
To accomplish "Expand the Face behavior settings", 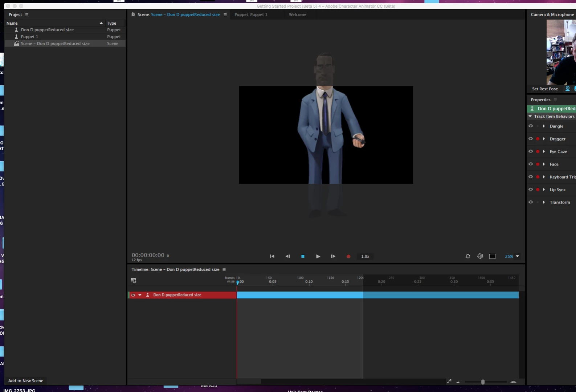I will click(x=544, y=164).
